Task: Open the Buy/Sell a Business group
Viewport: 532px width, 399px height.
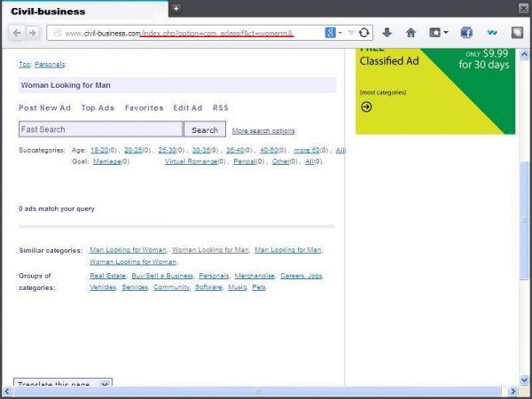Action: 162,276
